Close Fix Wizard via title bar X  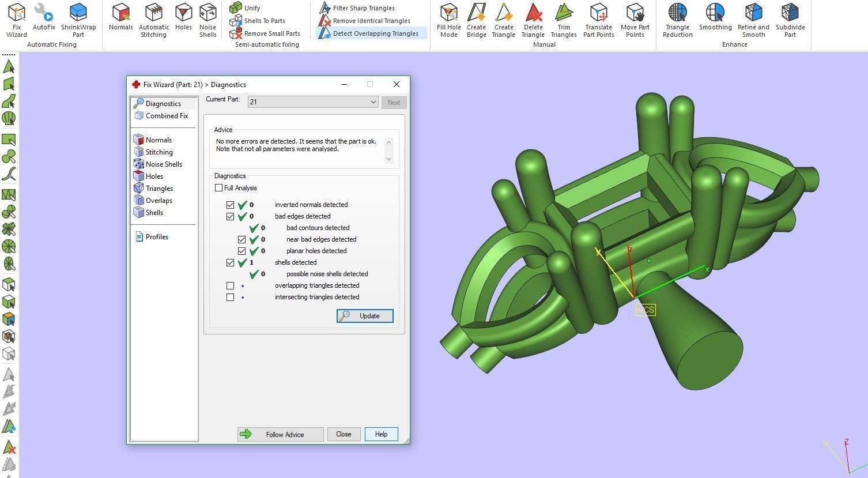point(397,84)
